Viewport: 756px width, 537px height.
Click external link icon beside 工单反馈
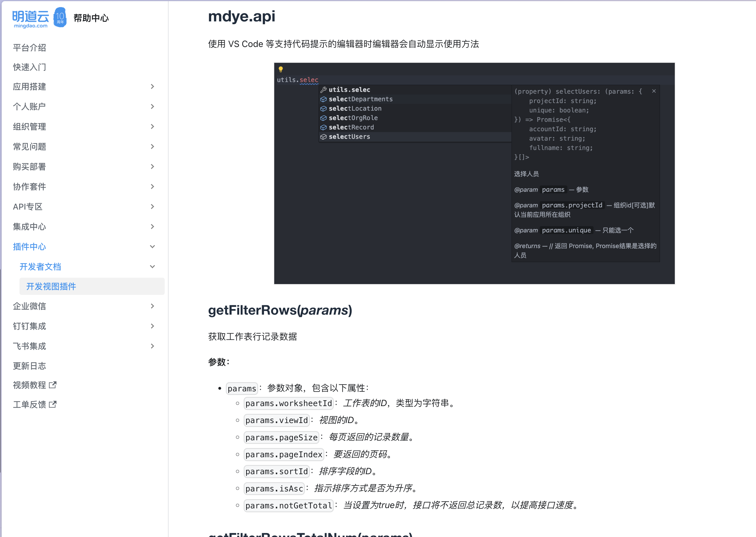(x=53, y=404)
